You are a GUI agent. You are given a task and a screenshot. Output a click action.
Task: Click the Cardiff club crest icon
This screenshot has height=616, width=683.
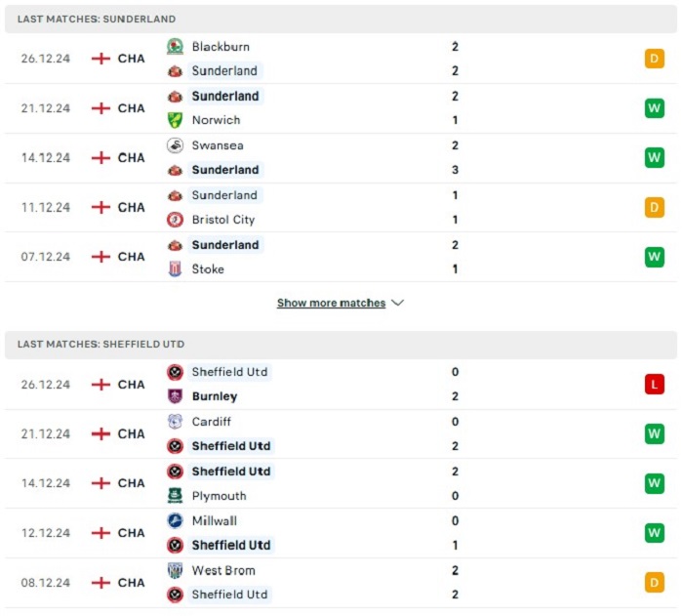(x=175, y=422)
